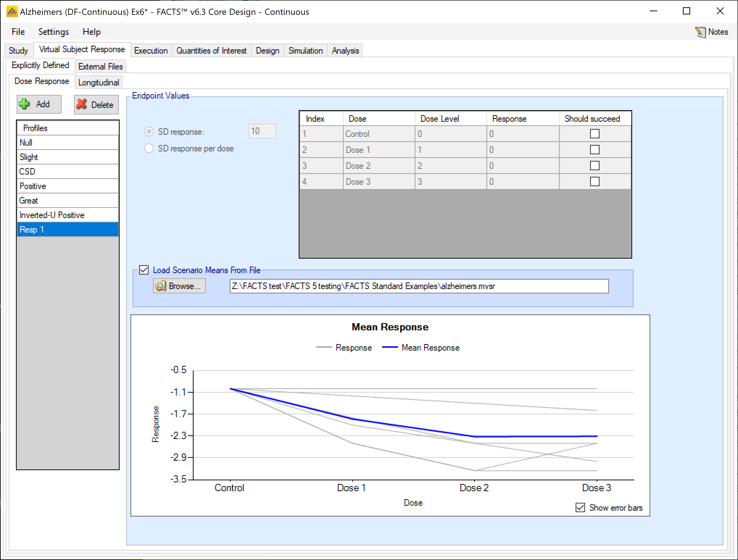The image size is (738, 560).
Task: Open the File menu
Action: [18, 32]
